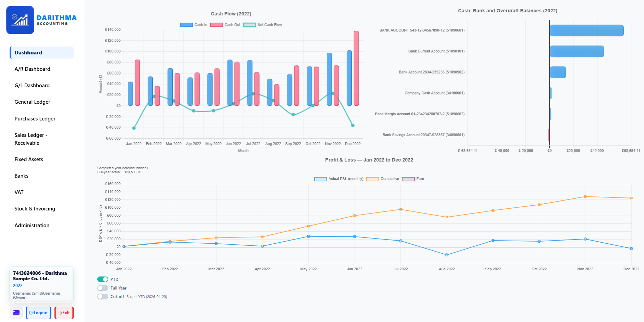Click the company name 7413824086 - Darithma Sample Co. Ltd.
The width and height of the screenshot is (644, 322).
[40, 276]
